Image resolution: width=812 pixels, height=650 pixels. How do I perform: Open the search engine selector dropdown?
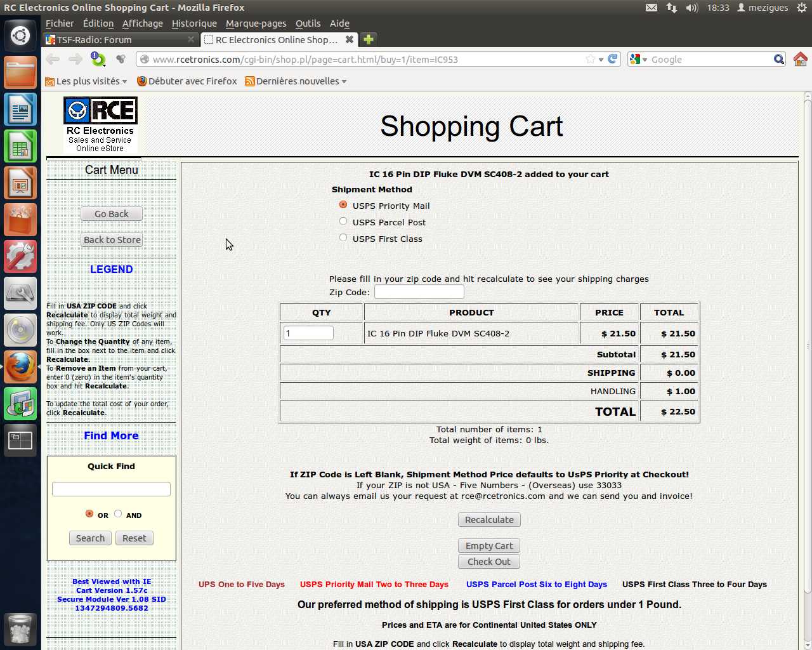tap(638, 59)
